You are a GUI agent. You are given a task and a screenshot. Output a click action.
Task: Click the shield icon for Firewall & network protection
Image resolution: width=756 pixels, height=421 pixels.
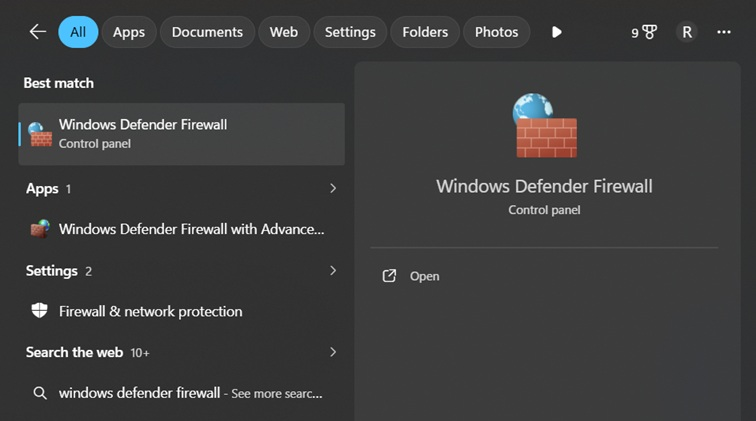click(40, 311)
